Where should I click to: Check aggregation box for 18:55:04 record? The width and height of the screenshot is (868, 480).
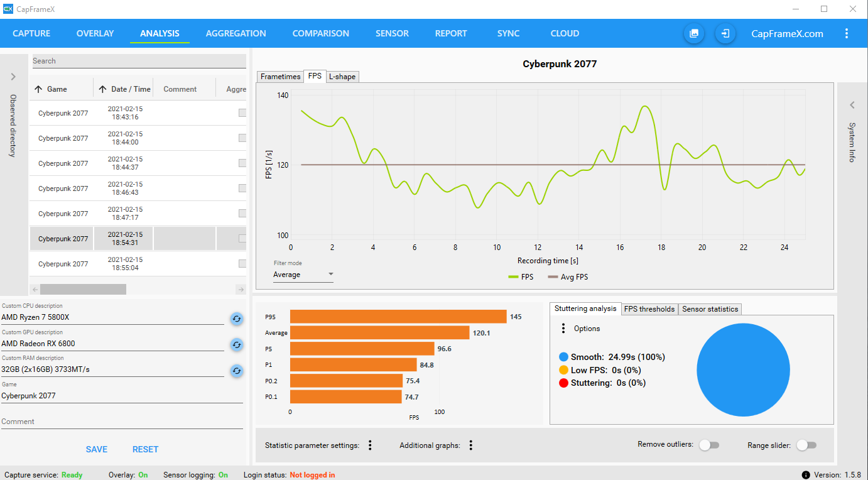point(242,264)
